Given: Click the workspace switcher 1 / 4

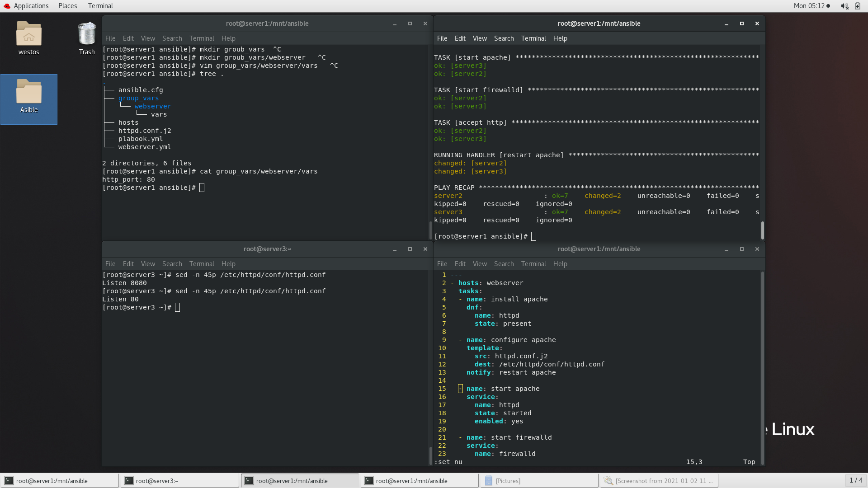Looking at the screenshot, I should 855,480.
